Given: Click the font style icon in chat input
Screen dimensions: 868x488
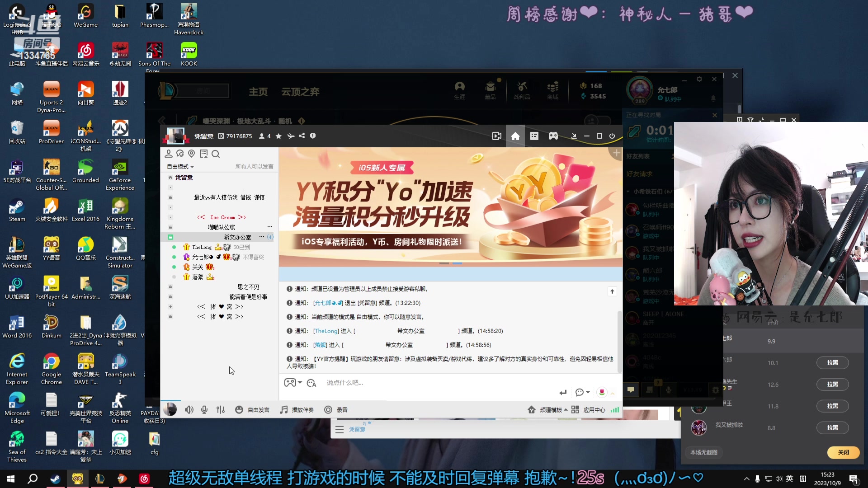Looking at the screenshot, I should tap(311, 383).
